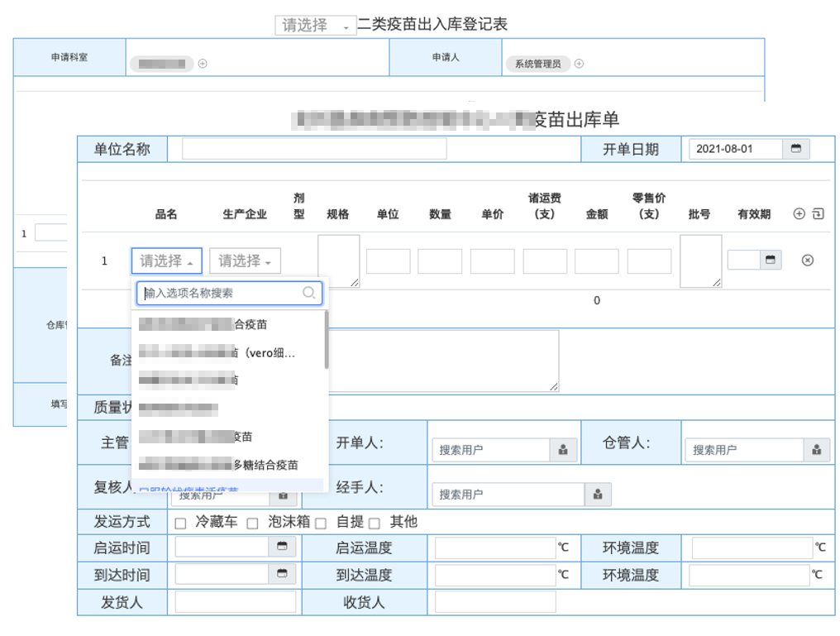Enable the 自提 checkbox
Viewport: 840px width, 636px height.
coord(321,524)
